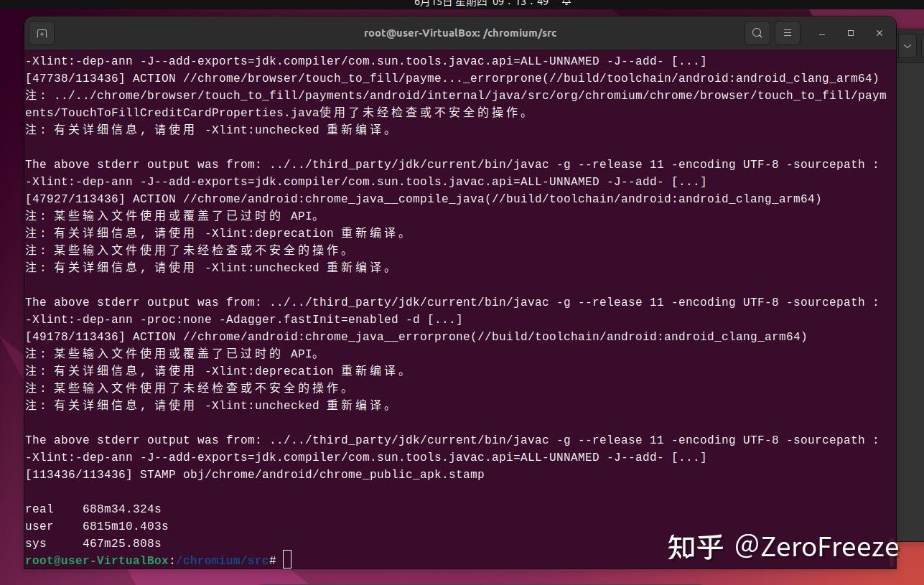Click the 'real 688m34.324s' timing line
The image size is (924, 585).
point(93,508)
